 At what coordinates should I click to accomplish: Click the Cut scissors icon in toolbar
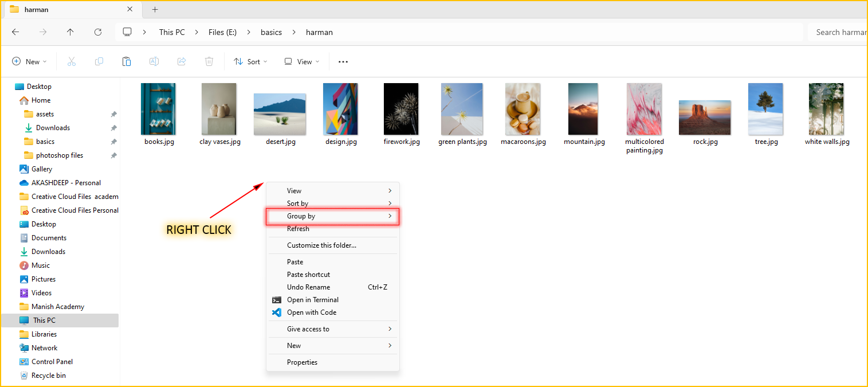pyautogui.click(x=72, y=62)
